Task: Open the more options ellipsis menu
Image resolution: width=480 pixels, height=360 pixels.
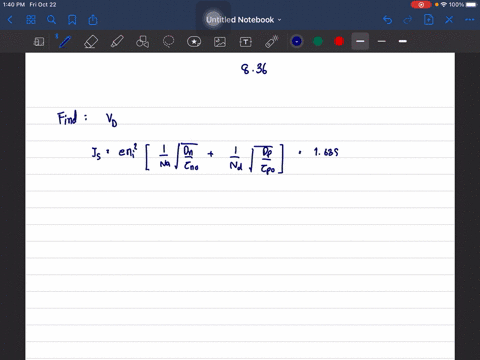Action: point(470,20)
